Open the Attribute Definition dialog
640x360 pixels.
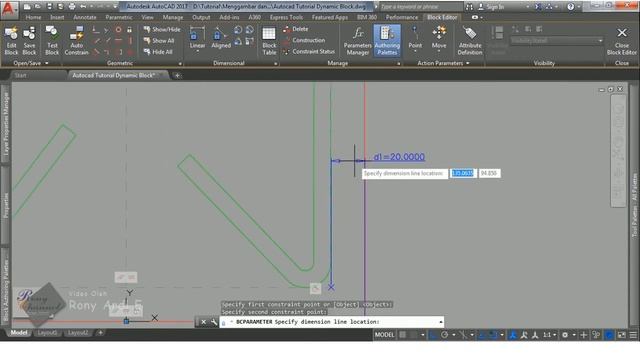coord(470,40)
